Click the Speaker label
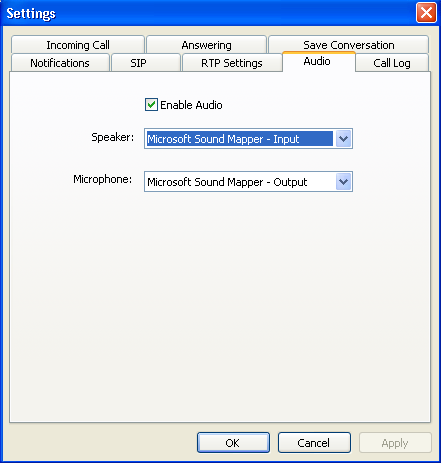 112,137
